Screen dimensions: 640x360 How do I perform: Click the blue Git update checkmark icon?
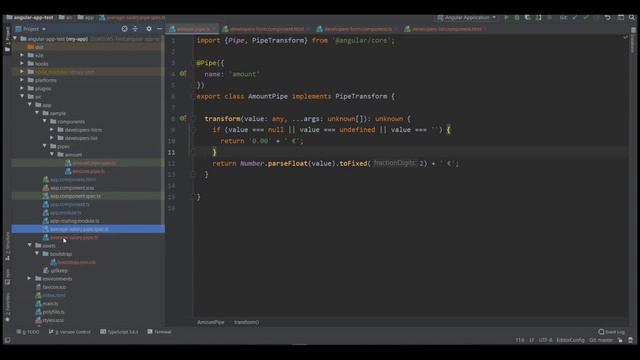[575, 18]
